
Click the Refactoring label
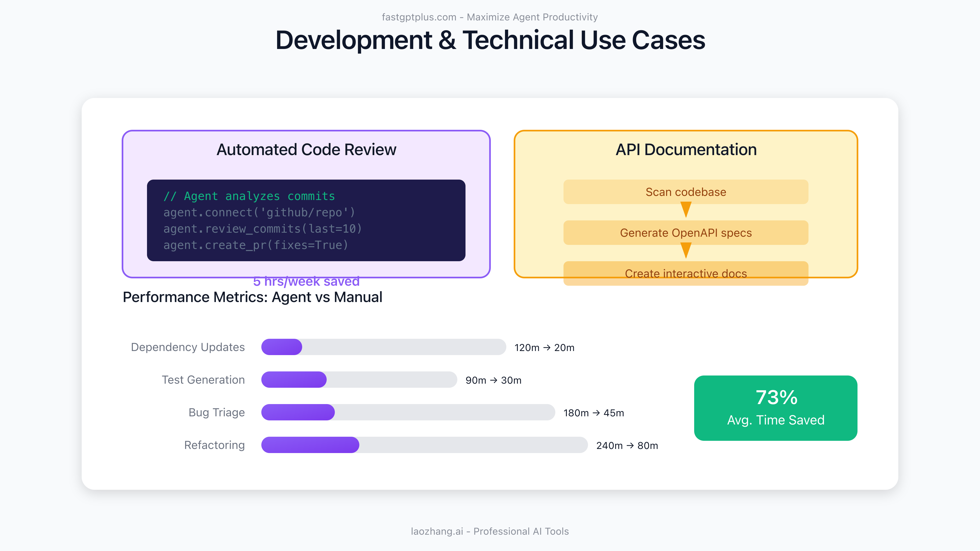pyautogui.click(x=215, y=445)
